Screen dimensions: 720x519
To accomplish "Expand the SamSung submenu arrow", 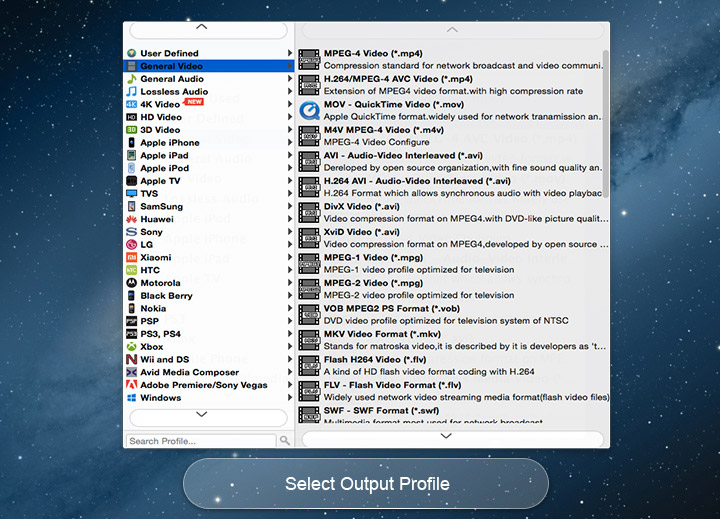I will (x=290, y=206).
